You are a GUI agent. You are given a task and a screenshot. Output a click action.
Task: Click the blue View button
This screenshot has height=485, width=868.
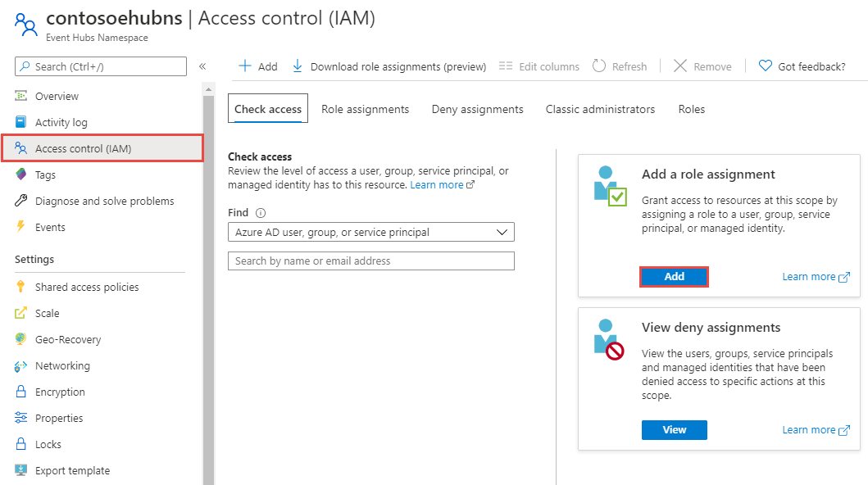[675, 429]
